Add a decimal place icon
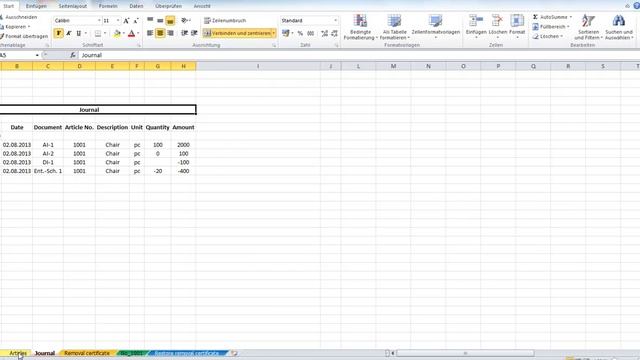This screenshot has height=360, width=640. (324, 33)
